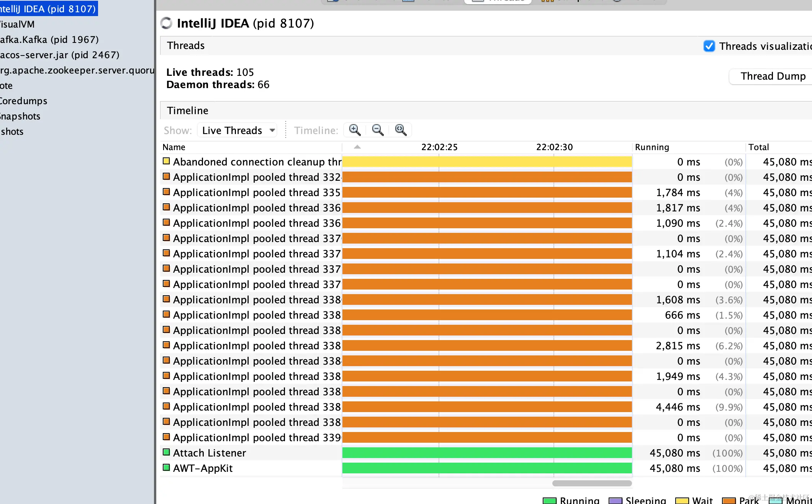The image size is (812, 504).
Task: Uncheck the Threads visualization checkbox
Action: point(709,46)
